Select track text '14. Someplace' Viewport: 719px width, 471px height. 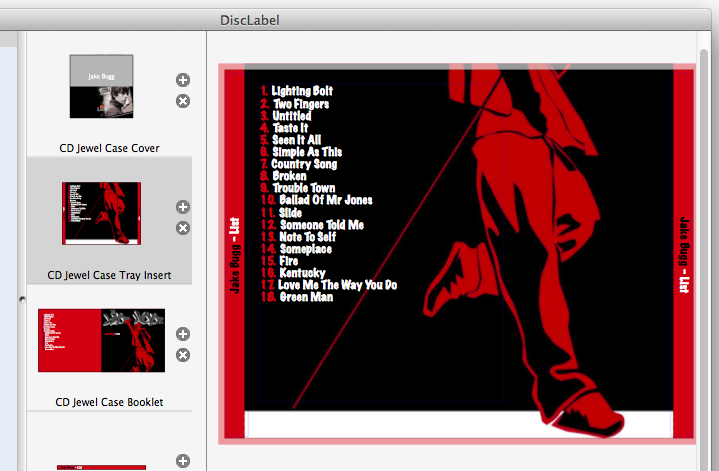[296, 249]
